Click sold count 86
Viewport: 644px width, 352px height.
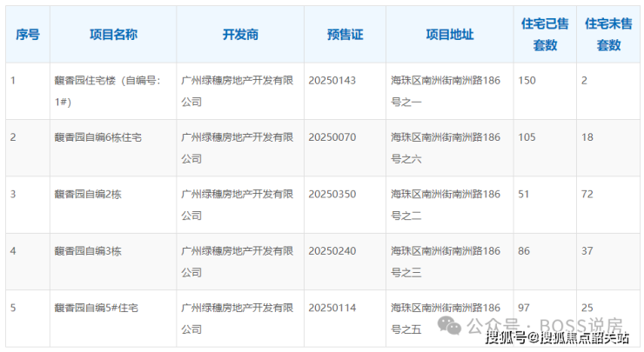click(524, 251)
